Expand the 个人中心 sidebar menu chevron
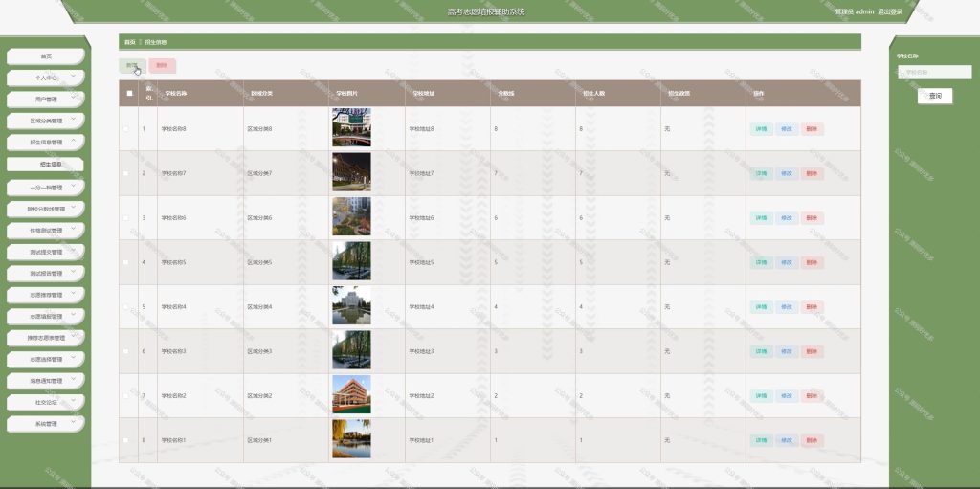Viewport: 980px width, 489px height. tap(73, 77)
